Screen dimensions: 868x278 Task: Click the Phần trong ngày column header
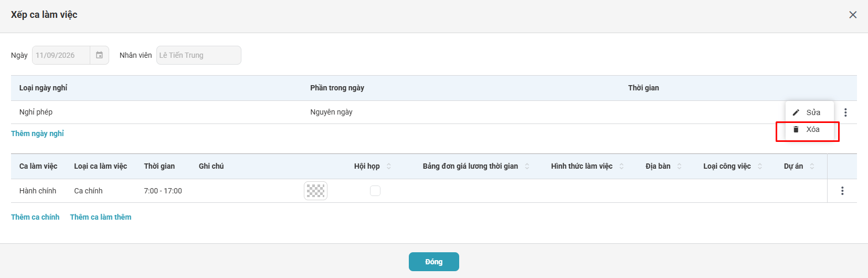click(x=337, y=88)
